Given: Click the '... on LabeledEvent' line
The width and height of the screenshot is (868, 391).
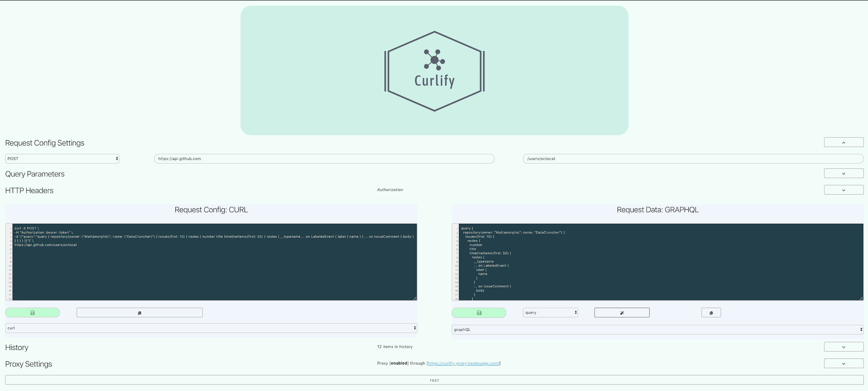Looking at the screenshot, I should point(491,266).
